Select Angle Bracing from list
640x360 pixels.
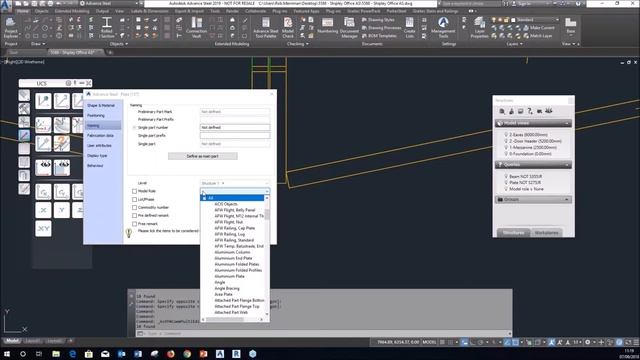pyautogui.click(x=227, y=289)
